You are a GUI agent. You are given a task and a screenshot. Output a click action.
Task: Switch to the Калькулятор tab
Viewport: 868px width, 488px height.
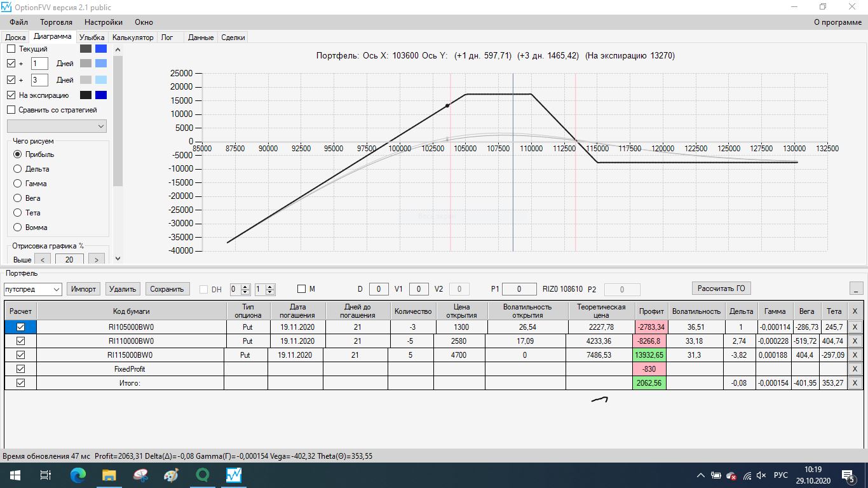coord(133,37)
